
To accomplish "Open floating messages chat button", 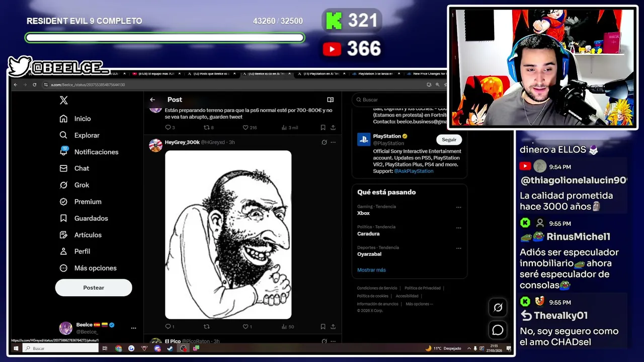I will point(498,330).
